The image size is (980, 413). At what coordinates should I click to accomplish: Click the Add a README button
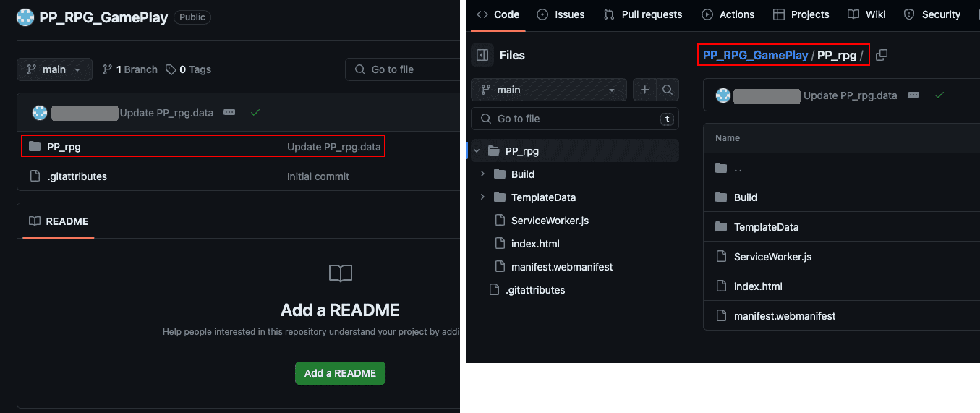click(x=340, y=373)
